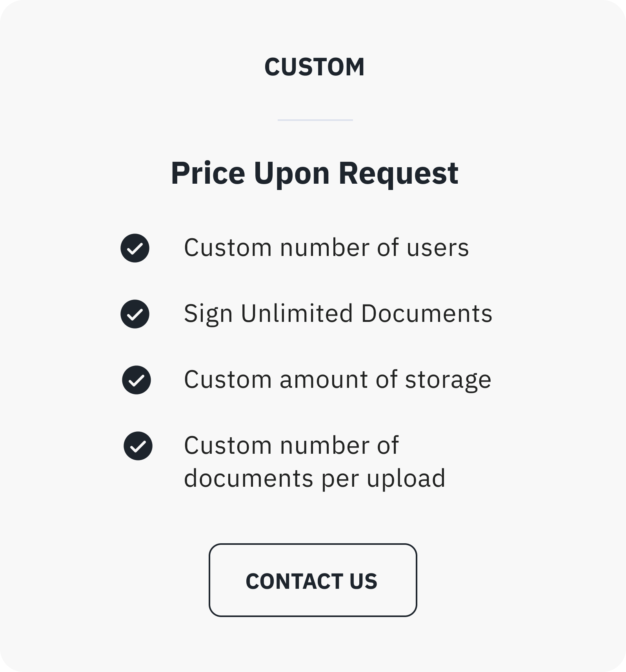Select the checkmark next to Sign Unlimited Documents
Viewport: 626px width, 672px height.
tap(135, 314)
